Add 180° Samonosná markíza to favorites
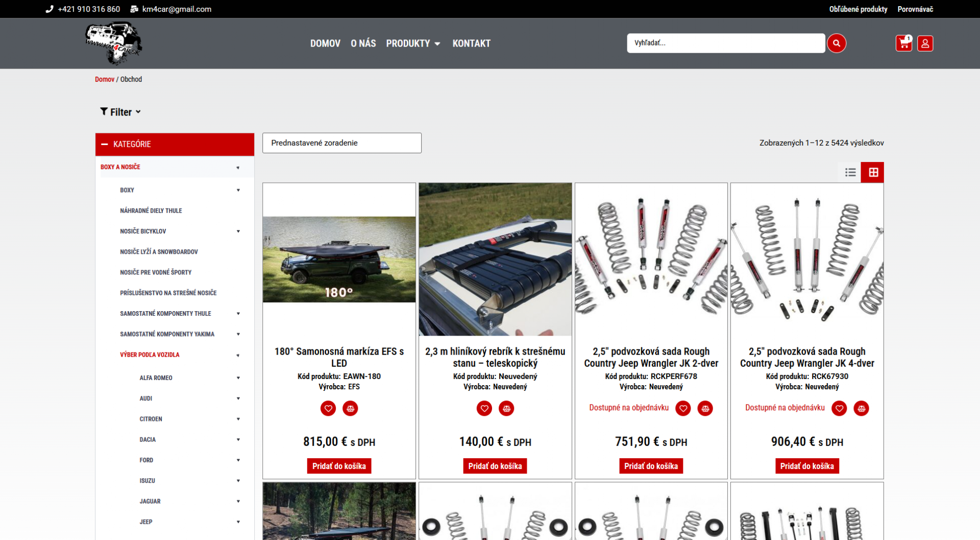This screenshot has height=540, width=980. pos(328,409)
